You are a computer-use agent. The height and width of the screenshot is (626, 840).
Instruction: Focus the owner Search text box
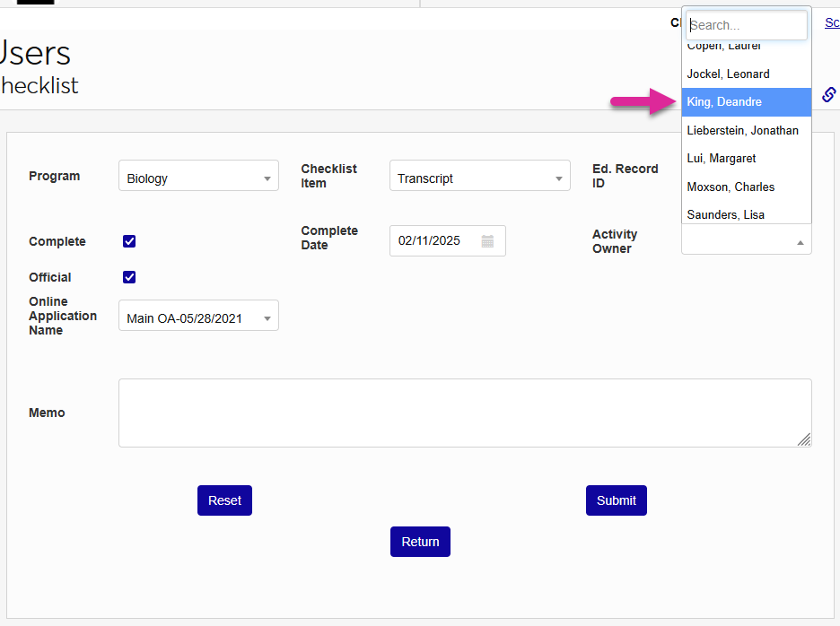(746, 25)
